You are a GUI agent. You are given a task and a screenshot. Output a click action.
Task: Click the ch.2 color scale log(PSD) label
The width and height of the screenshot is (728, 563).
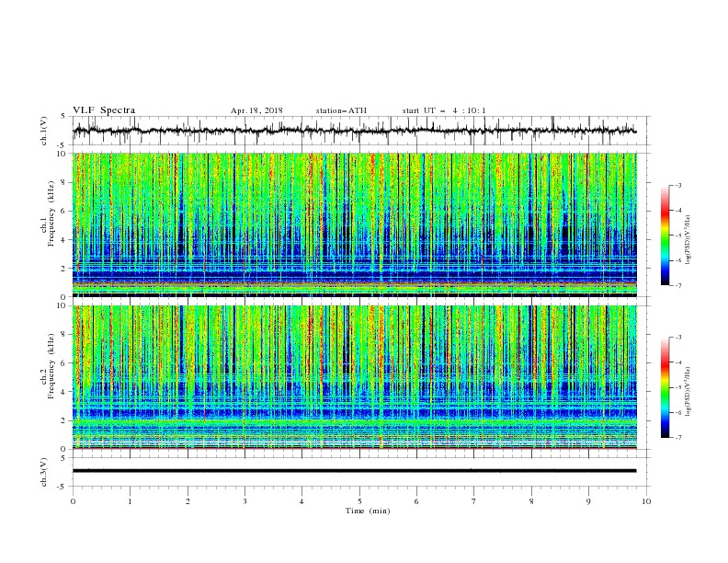pos(688,391)
